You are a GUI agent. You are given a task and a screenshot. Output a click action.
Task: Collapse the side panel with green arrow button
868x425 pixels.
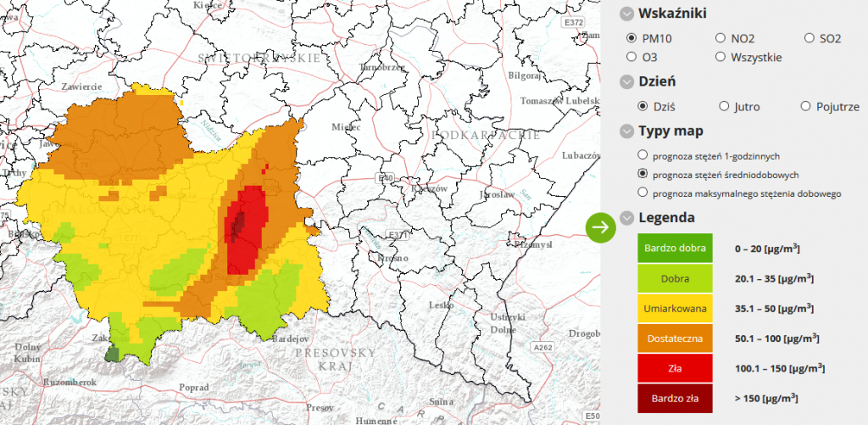(601, 226)
